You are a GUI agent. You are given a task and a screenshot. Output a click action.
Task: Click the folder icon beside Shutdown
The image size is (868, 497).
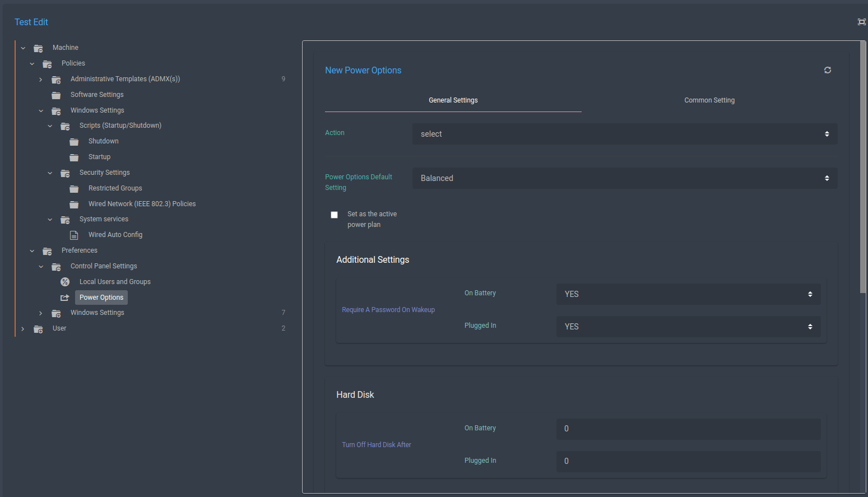pyautogui.click(x=74, y=141)
